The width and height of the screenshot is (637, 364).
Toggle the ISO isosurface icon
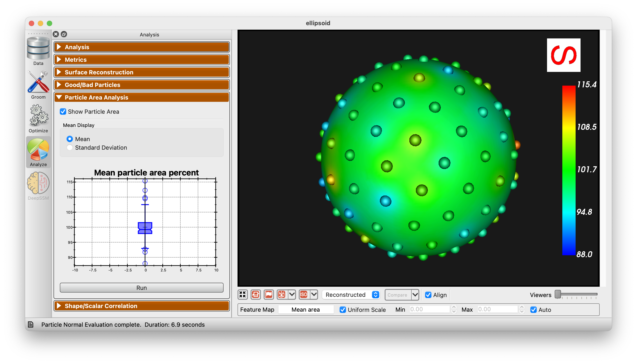pos(304,295)
